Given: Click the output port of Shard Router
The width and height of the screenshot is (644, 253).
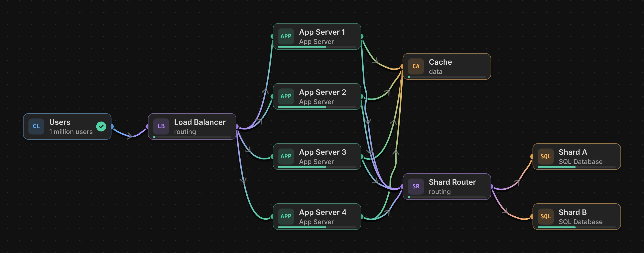Looking at the screenshot, I should (491, 187).
